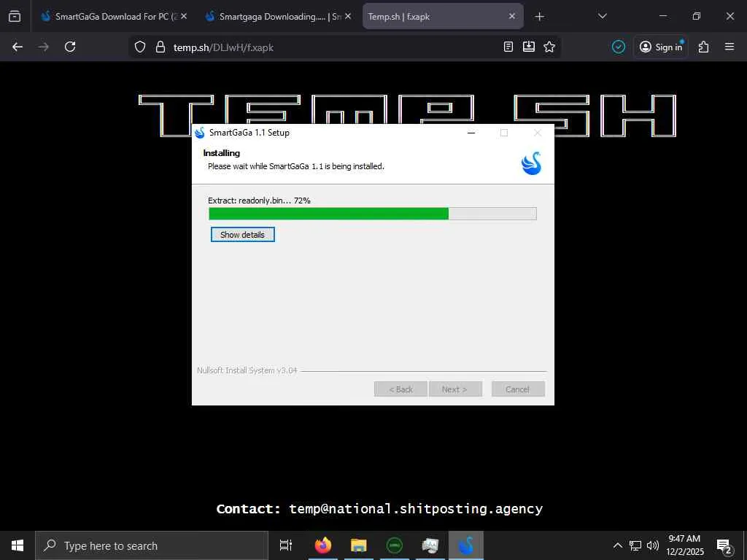
Task: Click the Sign in account button
Action: pyautogui.click(x=661, y=47)
